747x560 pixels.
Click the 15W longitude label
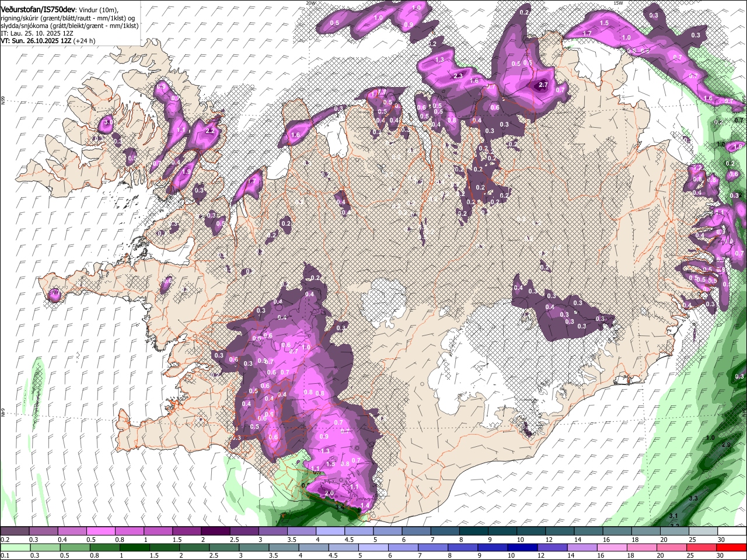[x=619, y=3]
